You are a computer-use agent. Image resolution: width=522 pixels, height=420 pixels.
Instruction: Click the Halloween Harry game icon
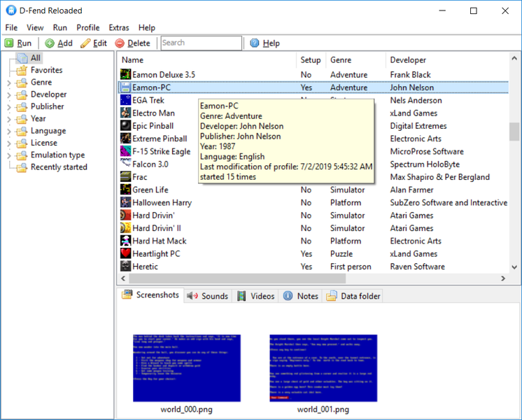click(125, 202)
